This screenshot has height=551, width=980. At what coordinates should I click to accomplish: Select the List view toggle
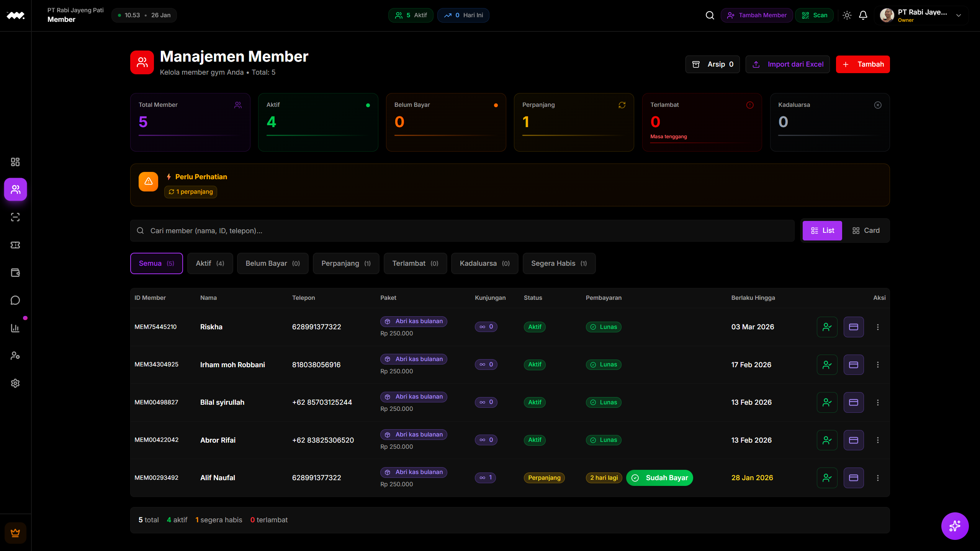[822, 230]
